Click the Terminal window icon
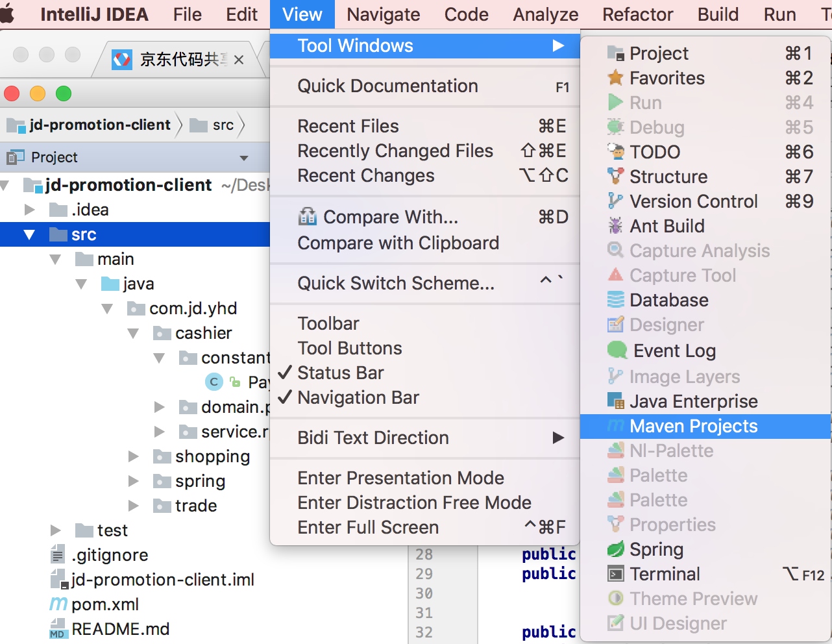The width and height of the screenshot is (832, 644). coord(615,574)
